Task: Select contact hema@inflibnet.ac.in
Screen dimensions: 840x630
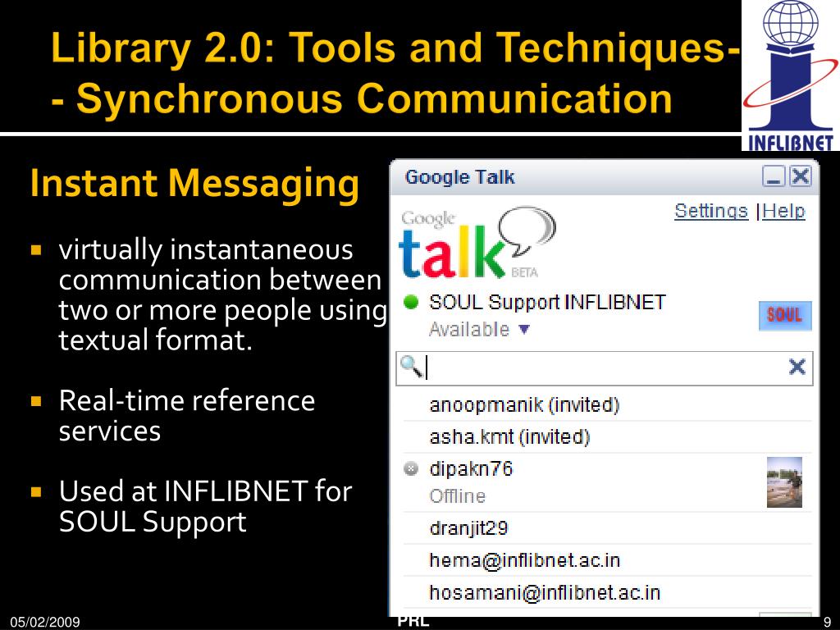Action: coord(608,560)
